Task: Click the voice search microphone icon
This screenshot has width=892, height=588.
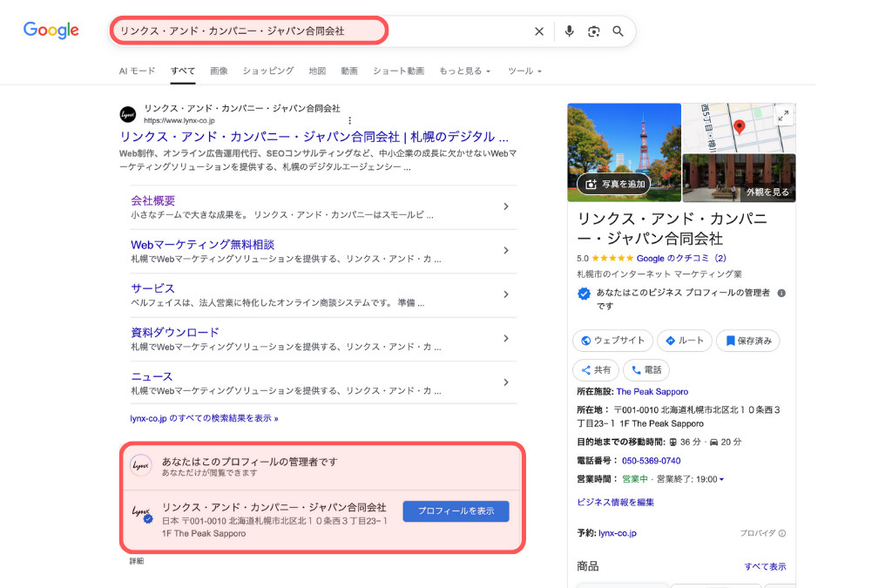Action: [569, 31]
